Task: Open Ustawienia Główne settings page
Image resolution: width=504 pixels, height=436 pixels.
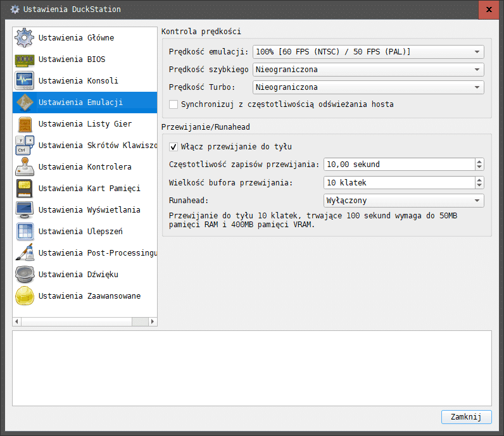Action: 85,38
